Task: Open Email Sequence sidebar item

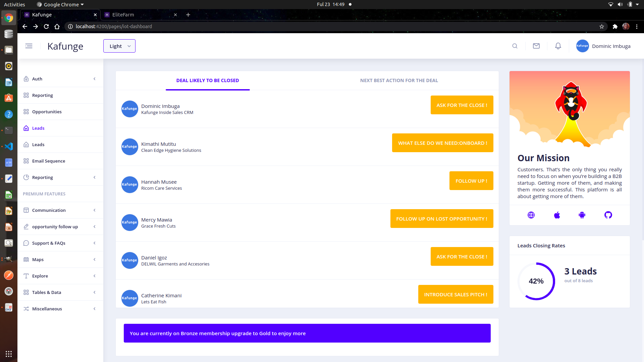Action: coord(49,161)
